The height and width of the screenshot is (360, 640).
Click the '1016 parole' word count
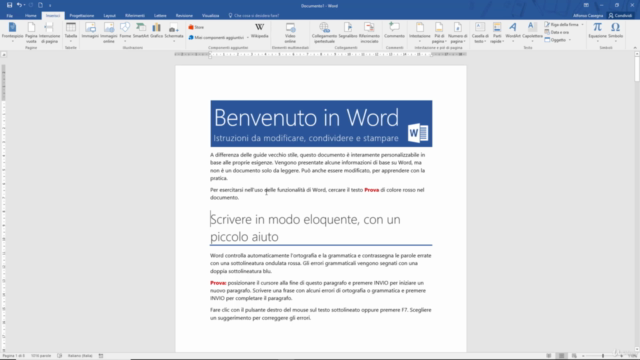pos(41,356)
